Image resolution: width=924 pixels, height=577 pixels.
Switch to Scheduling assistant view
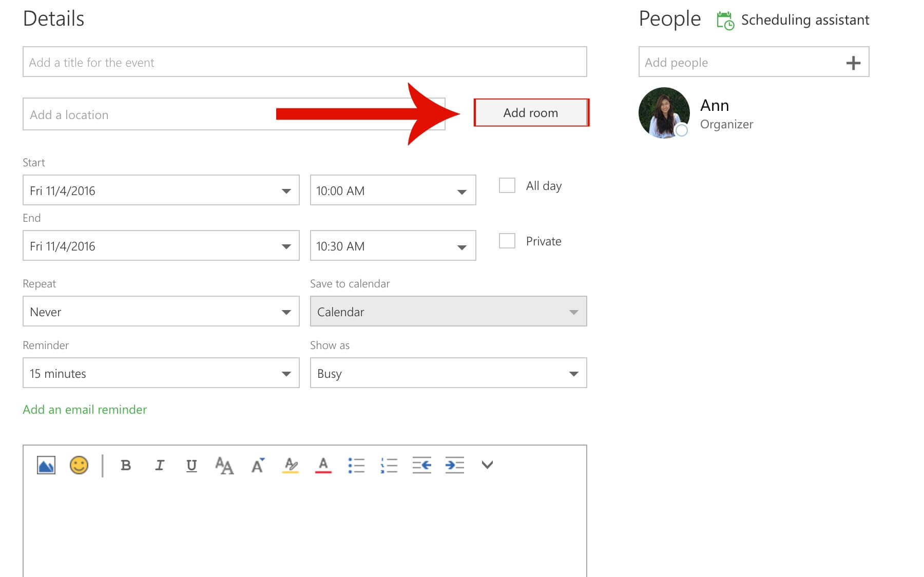pos(805,20)
